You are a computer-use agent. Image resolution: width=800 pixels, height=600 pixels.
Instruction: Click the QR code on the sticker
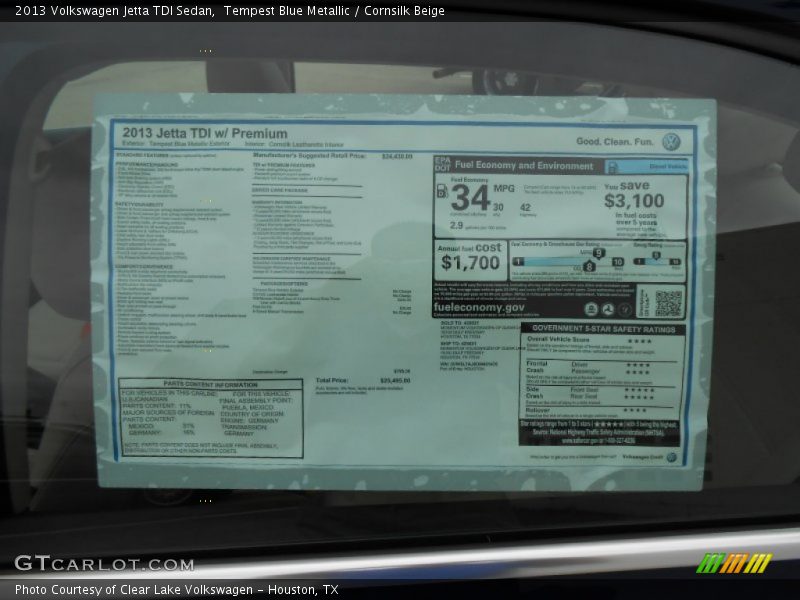click(667, 303)
